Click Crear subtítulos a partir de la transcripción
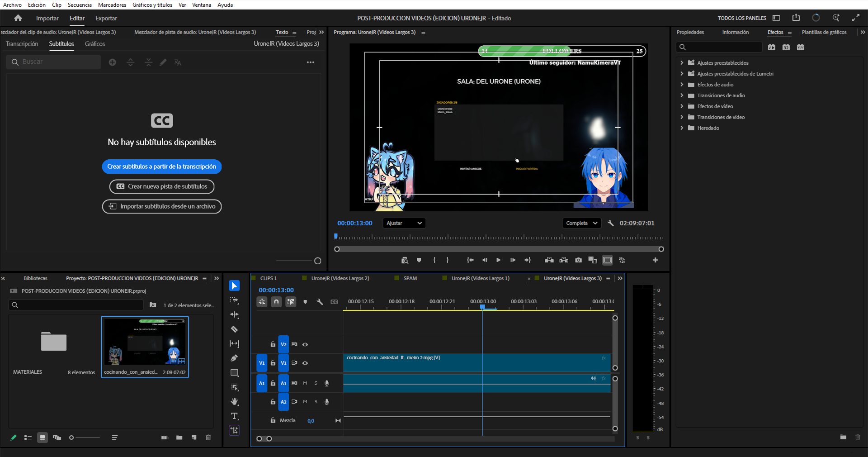This screenshot has width=868, height=457. click(x=162, y=167)
